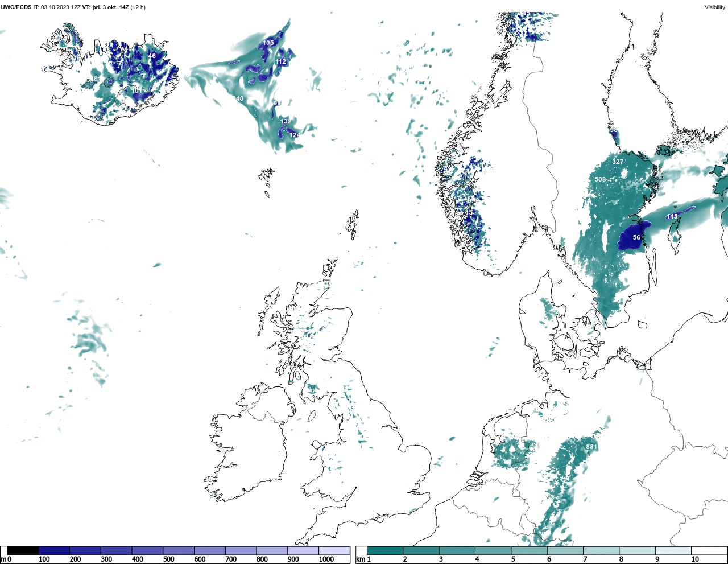Click the 300 label on meter scale

[x=106, y=559]
